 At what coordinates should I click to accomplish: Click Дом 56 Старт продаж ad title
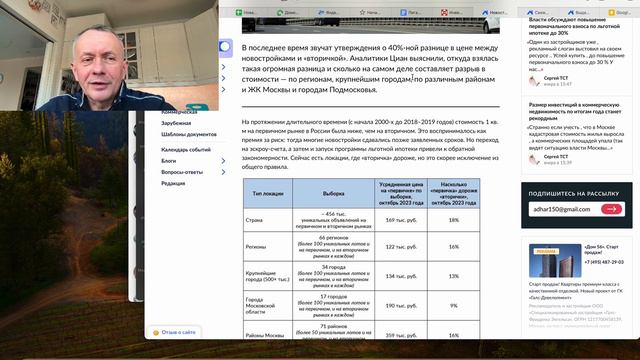tap(601, 249)
